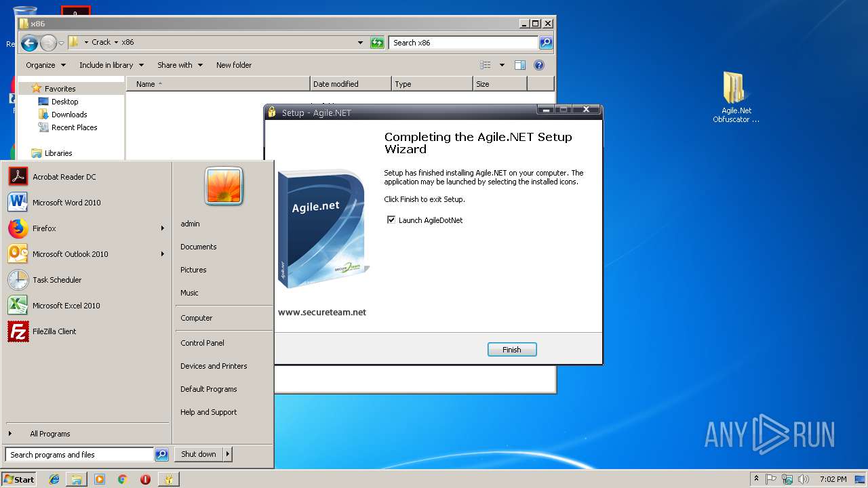This screenshot has width=868, height=488.
Task: Open Help and Support
Action: point(209,412)
